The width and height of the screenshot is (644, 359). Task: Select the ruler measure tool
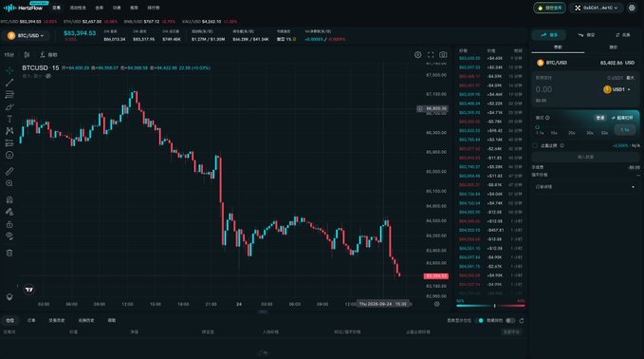click(x=9, y=171)
